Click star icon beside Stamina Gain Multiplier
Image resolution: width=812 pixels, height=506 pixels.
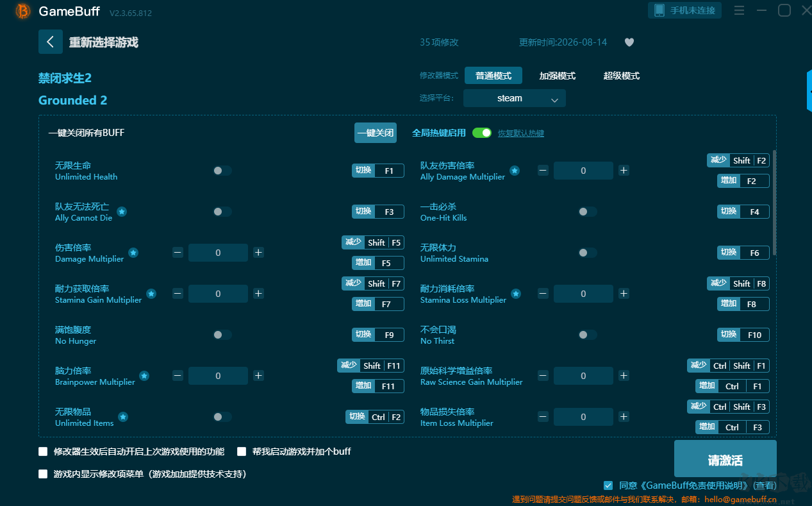coord(151,294)
